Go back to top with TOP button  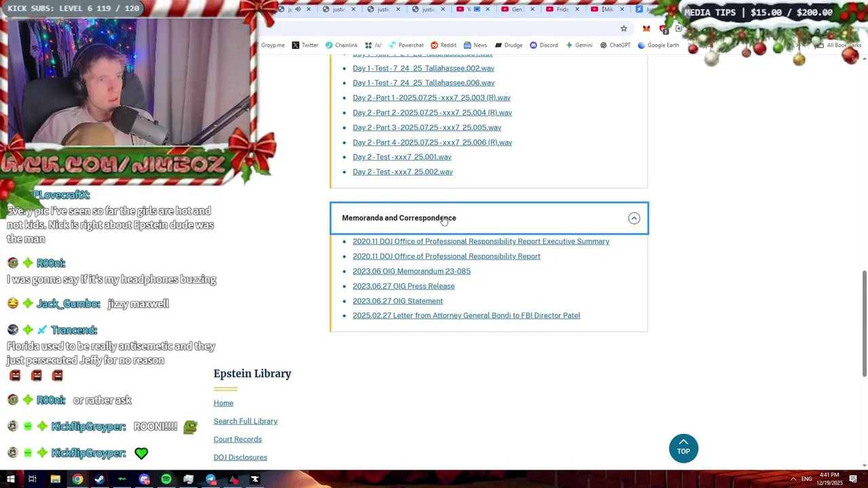pos(684,448)
